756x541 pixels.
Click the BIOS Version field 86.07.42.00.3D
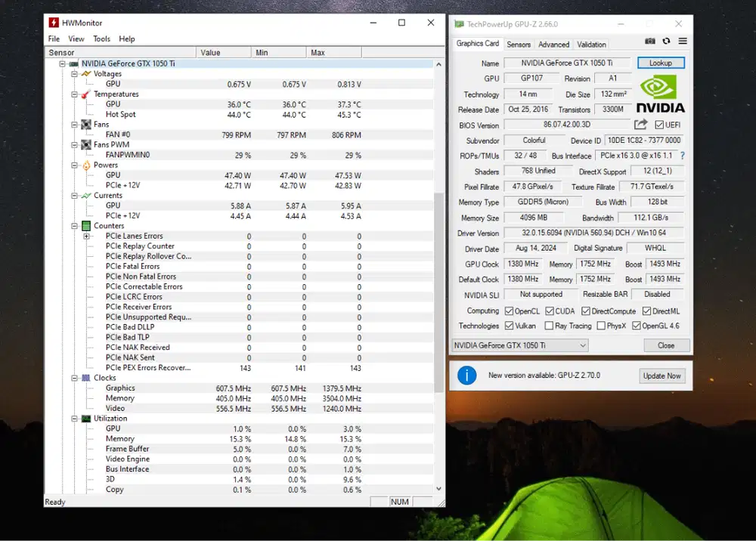point(567,125)
